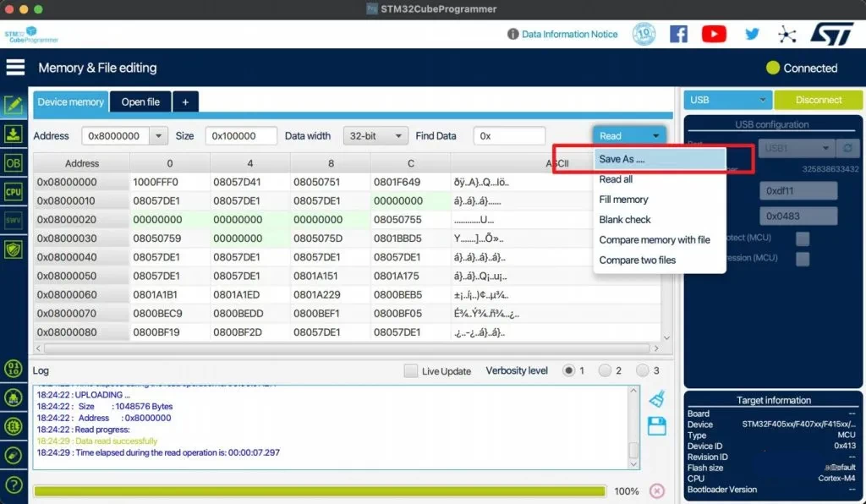Open the Erasing & Programming download icon
866x504 pixels.
(14, 134)
